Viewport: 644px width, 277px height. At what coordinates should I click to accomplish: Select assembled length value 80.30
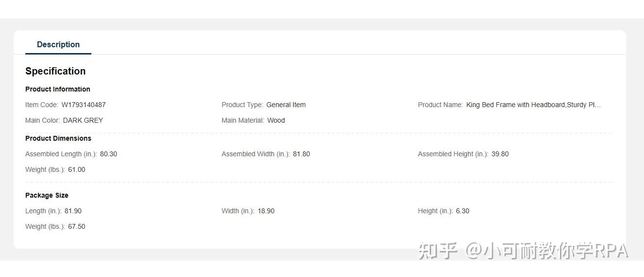tap(108, 154)
